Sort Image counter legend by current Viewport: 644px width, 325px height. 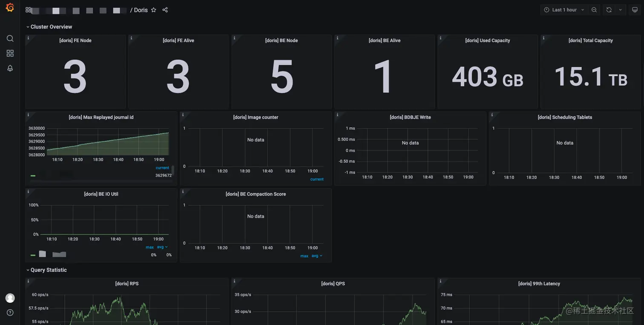pyautogui.click(x=317, y=179)
